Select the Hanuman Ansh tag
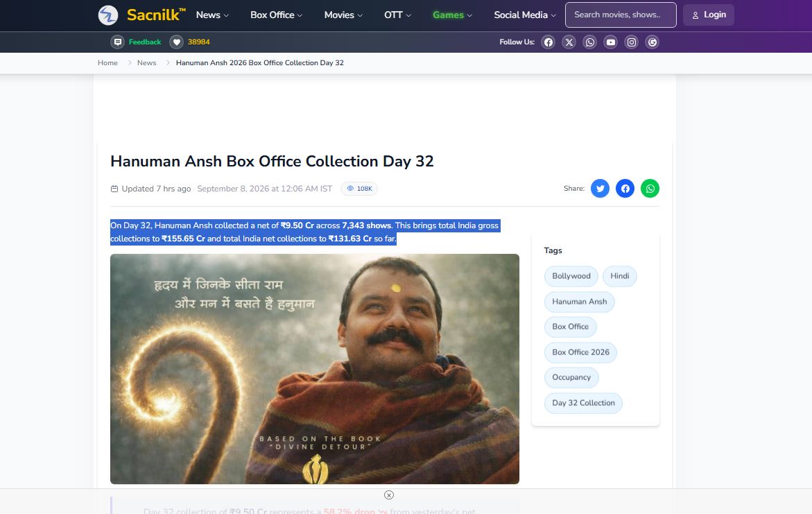This screenshot has height=514, width=812. pos(580,302)
